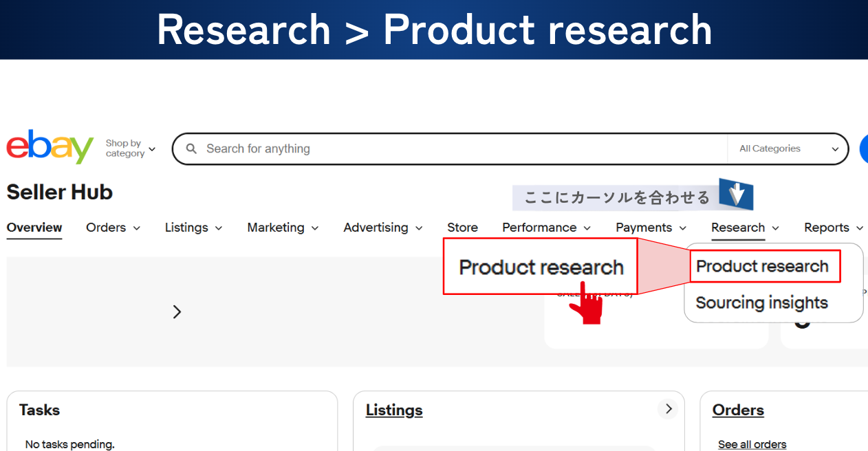Click the search magnifier icon

192,148
